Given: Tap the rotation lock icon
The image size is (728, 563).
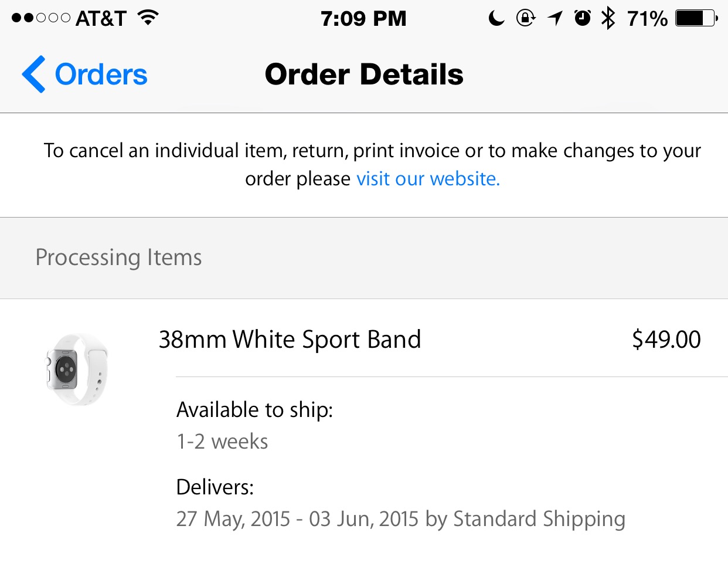Looking at the screenshot, I should tap(525, 19).
